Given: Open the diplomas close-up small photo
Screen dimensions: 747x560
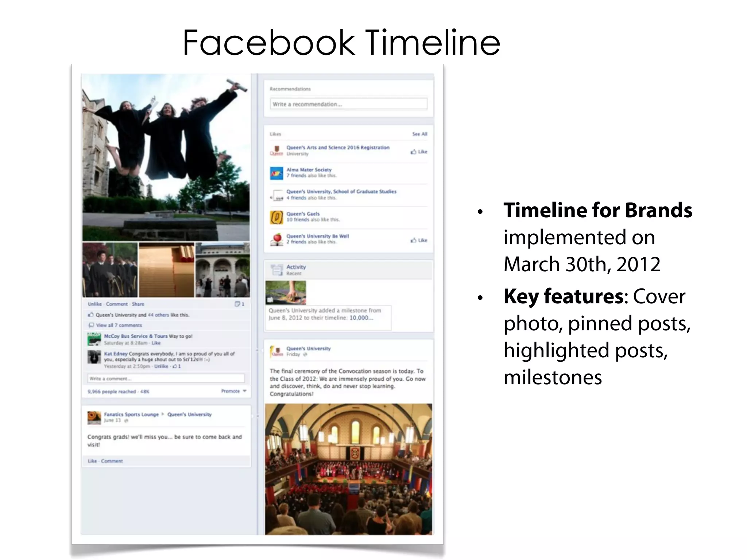Looking at the screenshot, I should [167, 270].
